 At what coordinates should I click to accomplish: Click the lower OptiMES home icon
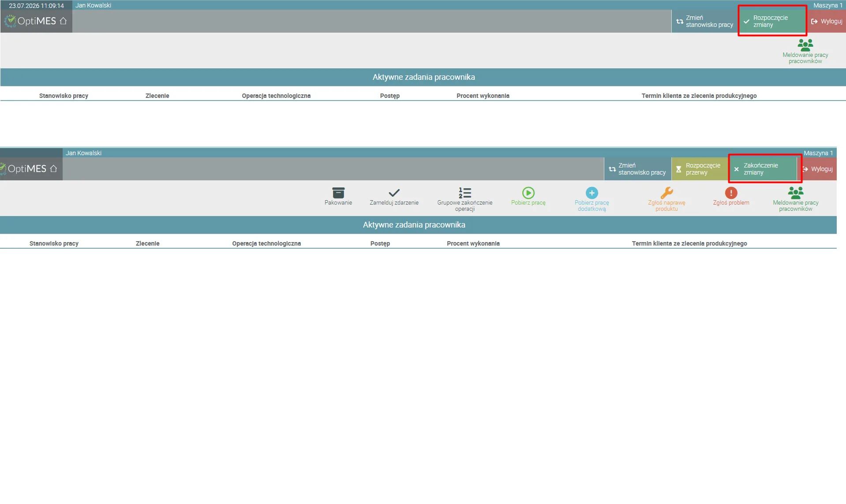[53, 168]
